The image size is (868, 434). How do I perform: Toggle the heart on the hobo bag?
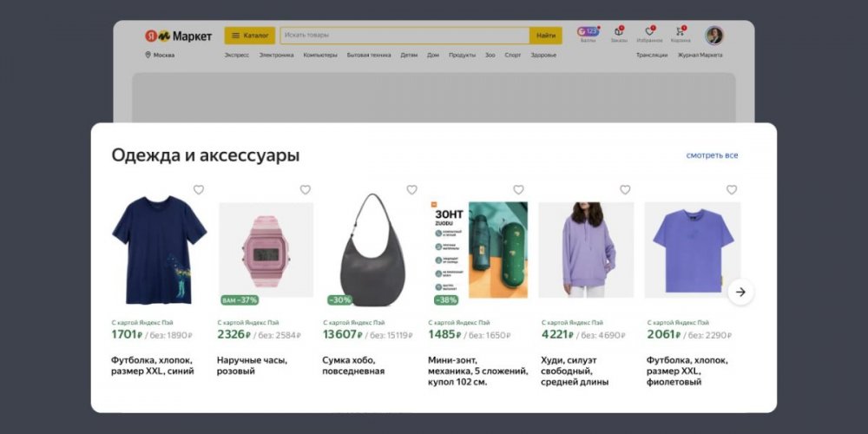coord(411,190)
